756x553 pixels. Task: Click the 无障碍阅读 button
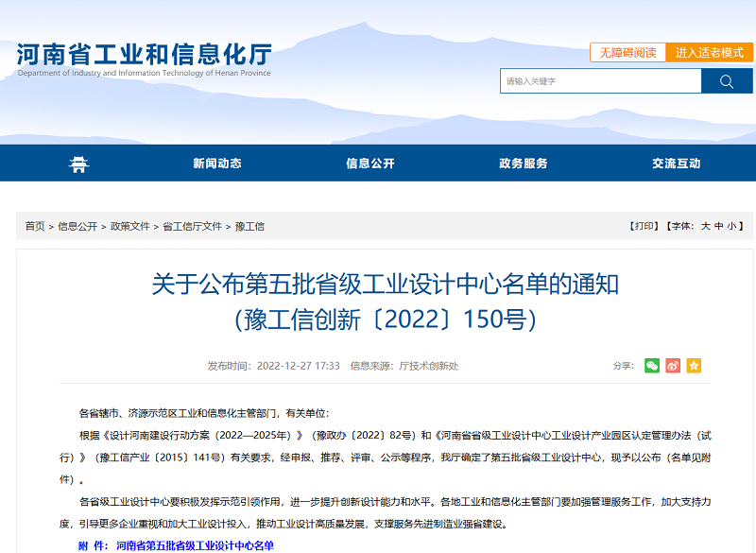(x=627, y=53)
